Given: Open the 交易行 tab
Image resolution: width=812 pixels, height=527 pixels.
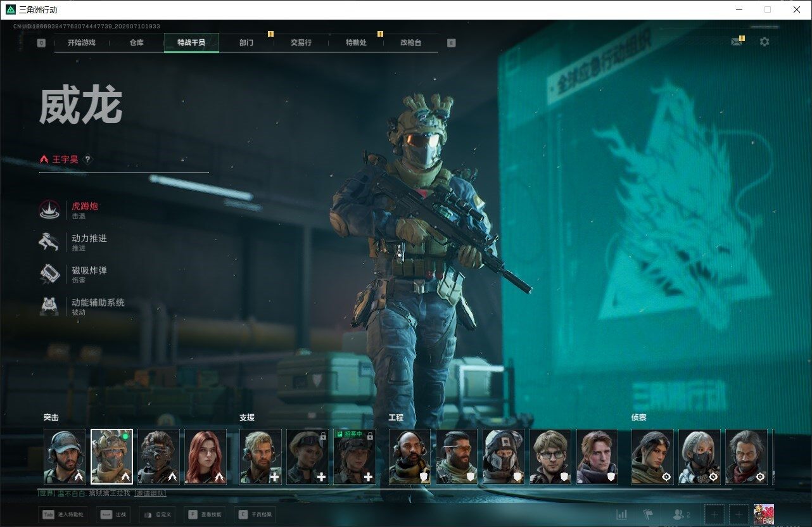Looking at the screenshot, I should (301, 42).
